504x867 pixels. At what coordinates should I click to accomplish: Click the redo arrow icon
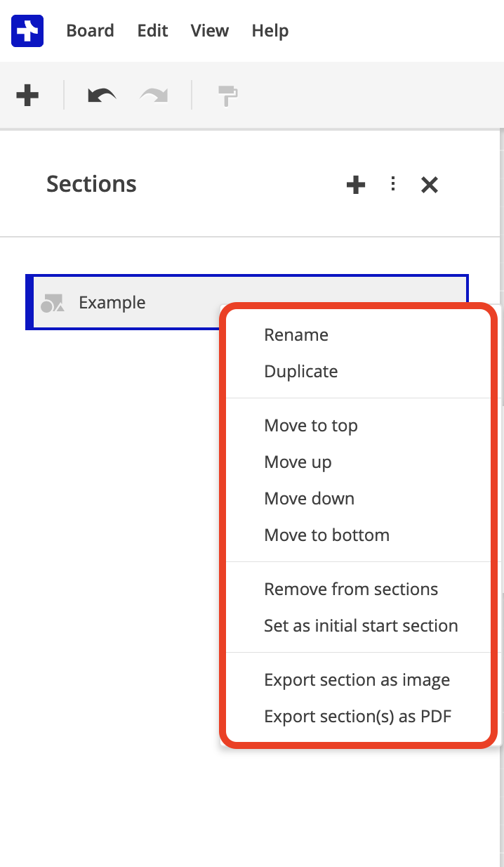154,95
